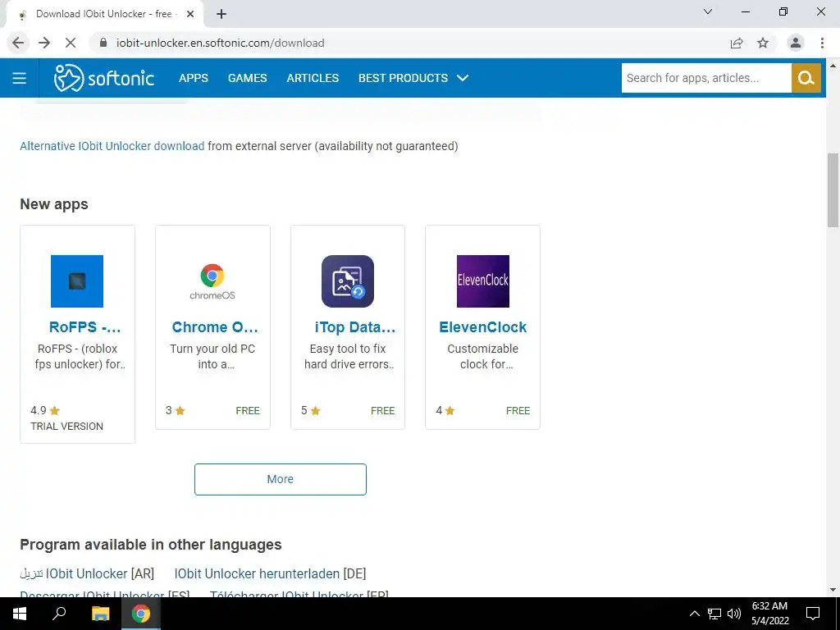Click the 'Easy tool to fix hard drive errors' text

tap(349, 356)
